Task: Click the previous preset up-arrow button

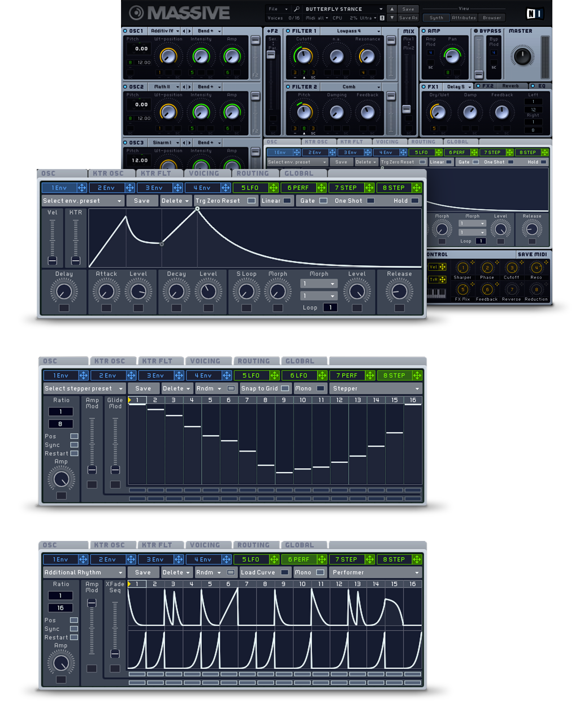Action: pyautogui.click(x=392, y=9)
